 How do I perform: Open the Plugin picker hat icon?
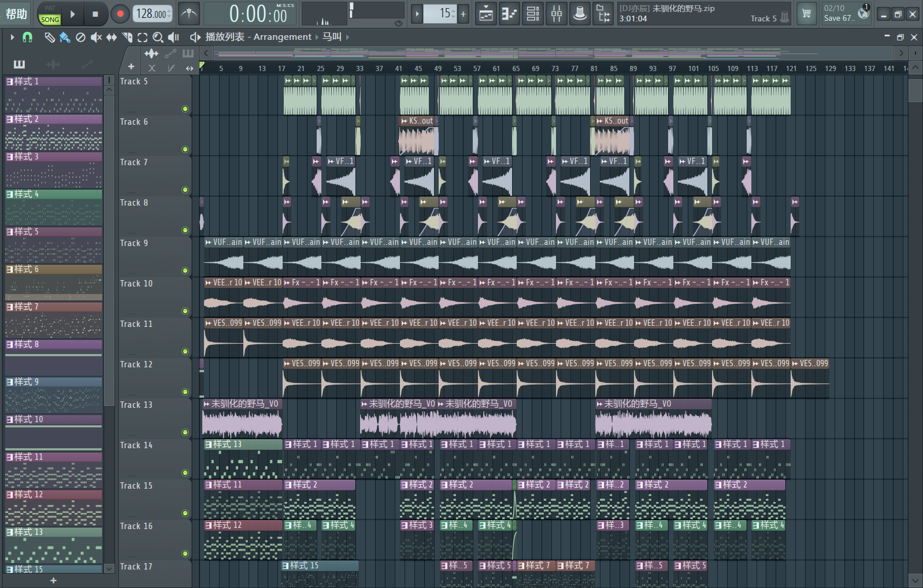580,14
